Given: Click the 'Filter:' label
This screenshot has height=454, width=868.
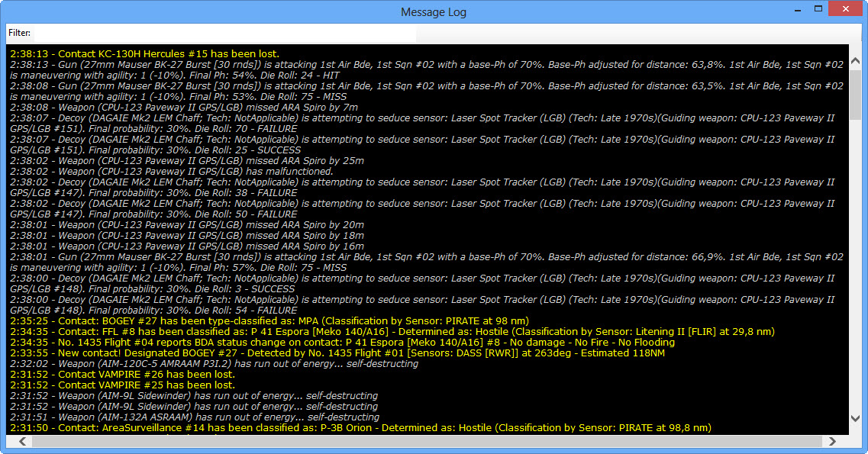Looking at the screenshot, I should [19, 33].
